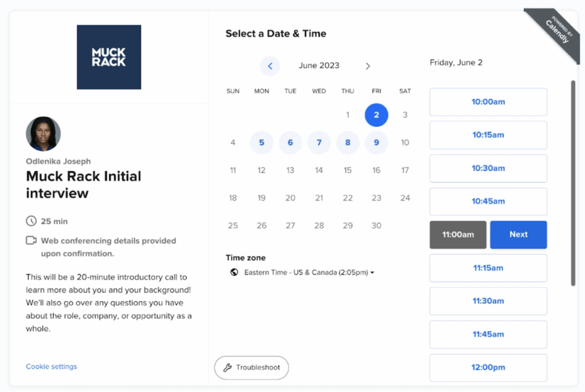Viewport: 585px width, 392px height.
Task: Select June 6 on calendar
Action: click(x=290, y=142)
